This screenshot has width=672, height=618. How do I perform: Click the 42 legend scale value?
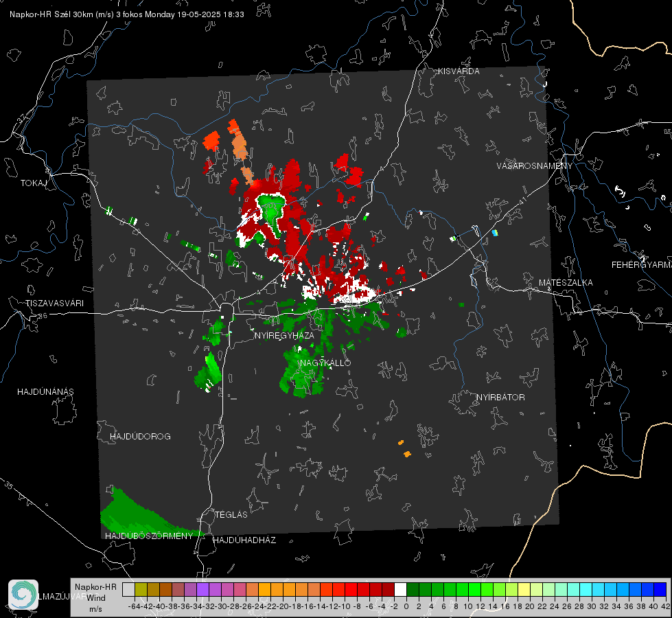(665, 606)
